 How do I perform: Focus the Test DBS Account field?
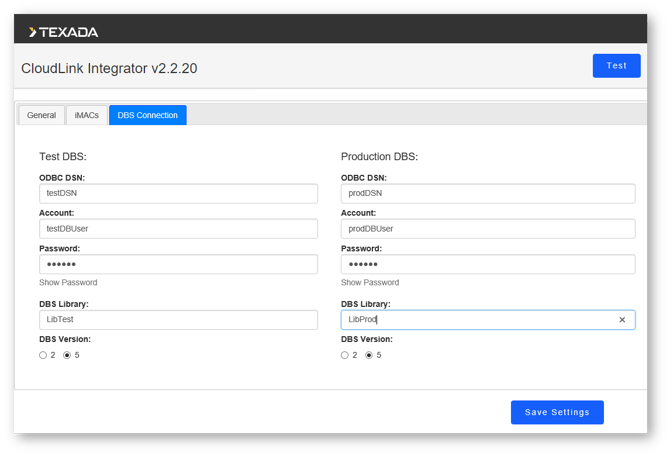178,229
